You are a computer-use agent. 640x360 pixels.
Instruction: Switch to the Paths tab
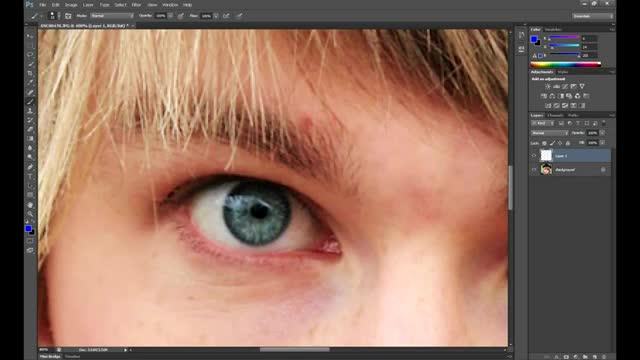573,116
